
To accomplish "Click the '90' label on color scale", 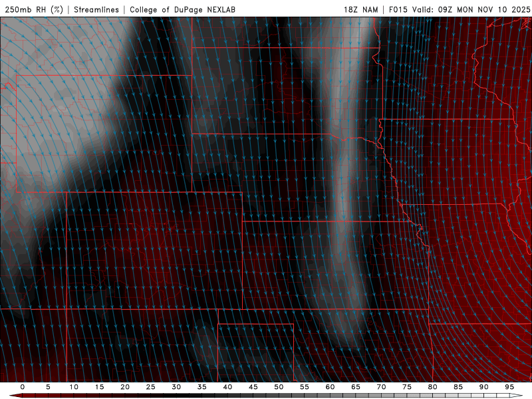I will tap(484, 387).
